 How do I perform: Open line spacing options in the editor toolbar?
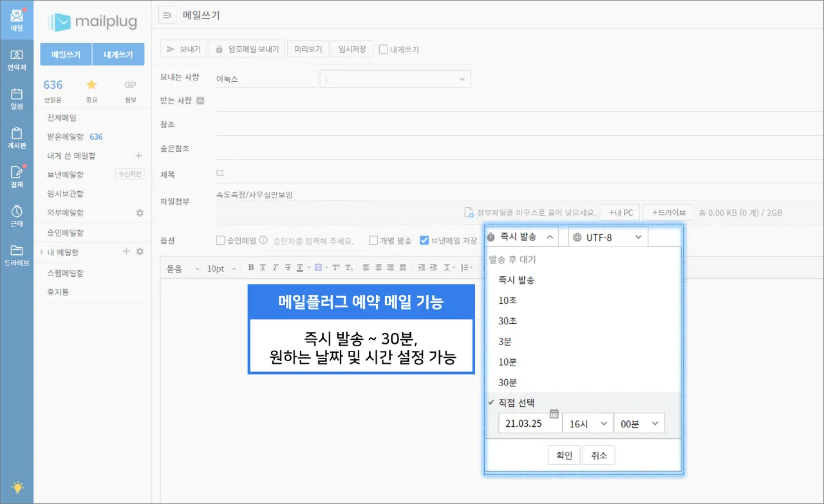click(449, 268)
